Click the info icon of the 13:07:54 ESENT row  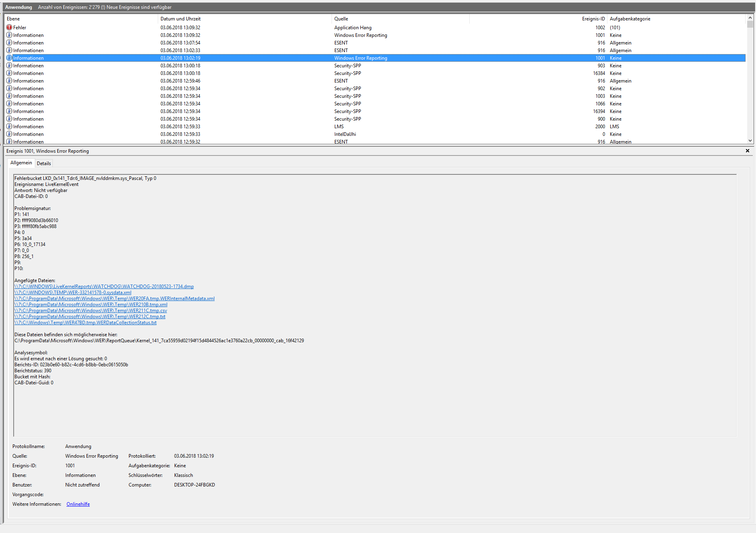9,43
